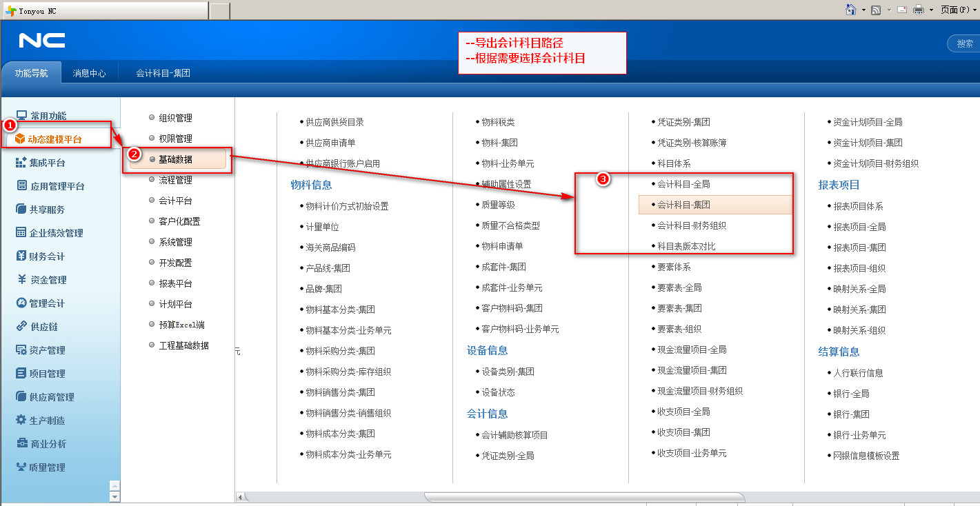Select the 组织管理 bullet item
980x506 pixels.
[175, 118]
